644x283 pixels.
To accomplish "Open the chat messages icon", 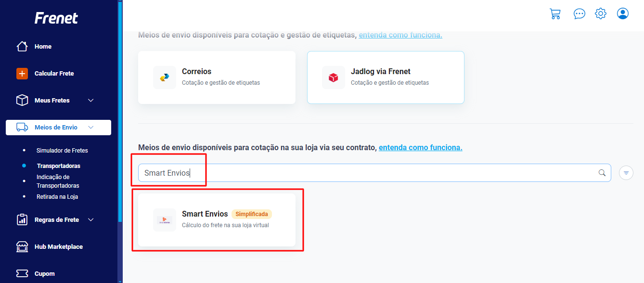I will 580,13.
